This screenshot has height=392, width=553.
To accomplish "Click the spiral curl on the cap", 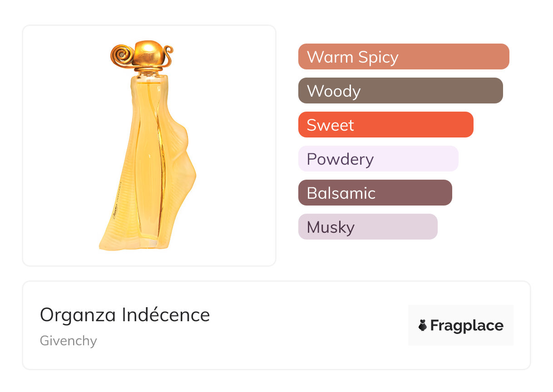I will point(121,55).
